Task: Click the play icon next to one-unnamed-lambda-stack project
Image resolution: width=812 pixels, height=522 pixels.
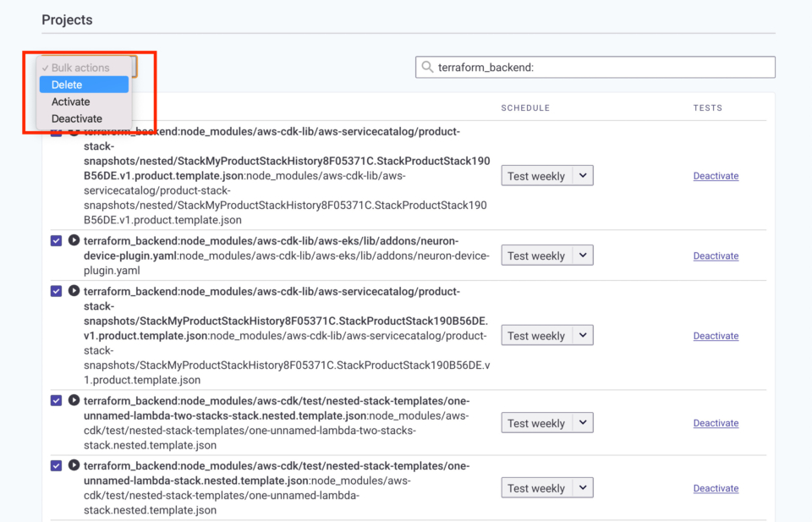Action: tap(74, 465)
